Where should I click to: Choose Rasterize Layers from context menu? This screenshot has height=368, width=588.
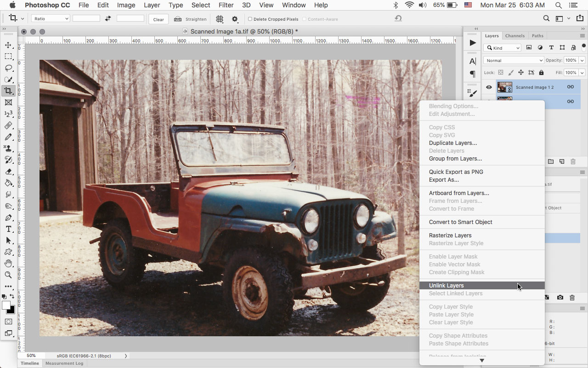pos(482,236)
